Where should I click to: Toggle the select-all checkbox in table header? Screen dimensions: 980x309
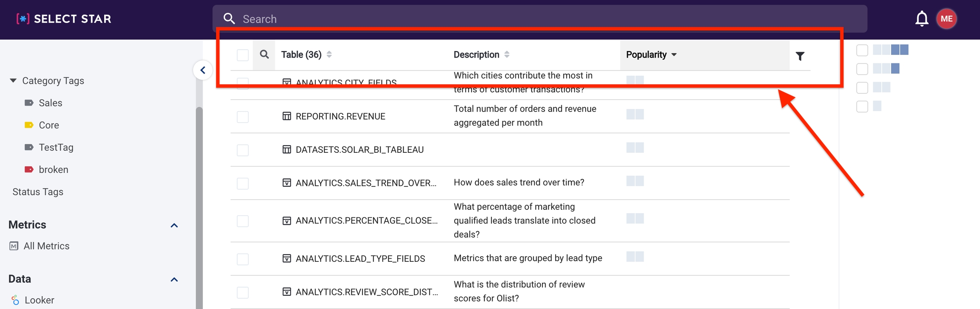click(242, 55)
